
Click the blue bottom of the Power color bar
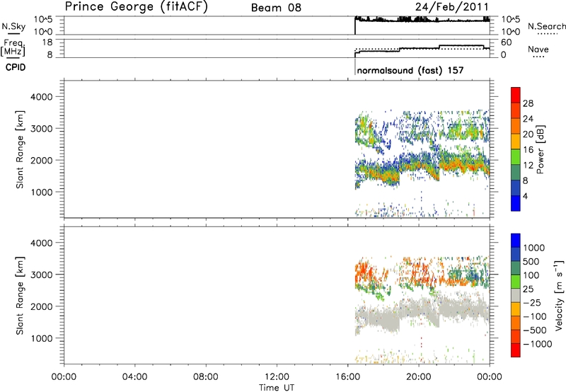click(x=516, y=203)
